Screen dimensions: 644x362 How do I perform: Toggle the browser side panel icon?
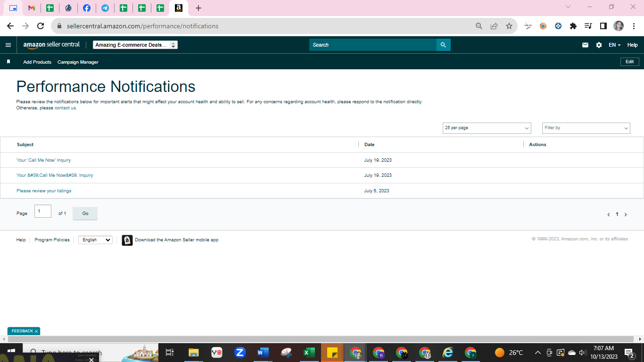603,26
